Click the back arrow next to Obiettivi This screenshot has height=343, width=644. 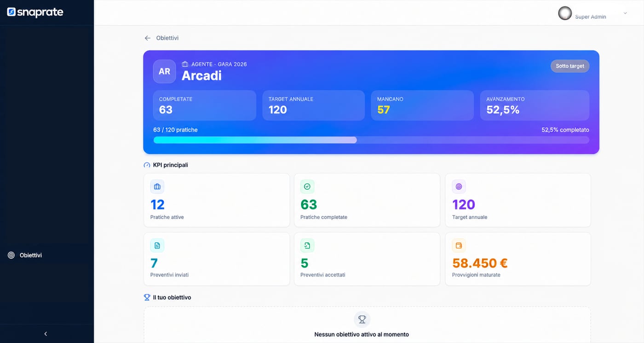[147, 38]
